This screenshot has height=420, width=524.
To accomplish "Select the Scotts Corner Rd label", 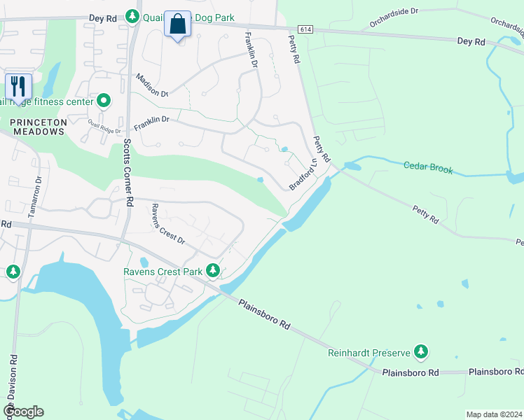I will 128,173.
